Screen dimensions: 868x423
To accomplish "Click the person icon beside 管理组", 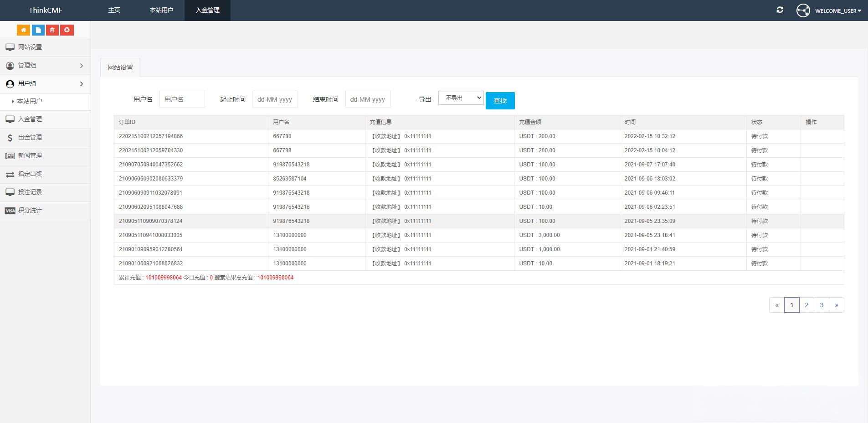I will [10, 66].
